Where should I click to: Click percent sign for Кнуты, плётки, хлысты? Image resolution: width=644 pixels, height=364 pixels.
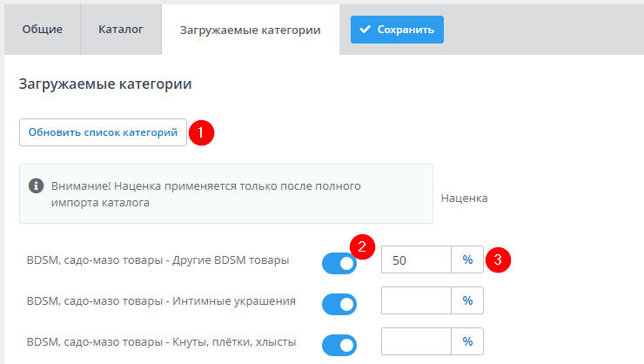tap(467, 341)
